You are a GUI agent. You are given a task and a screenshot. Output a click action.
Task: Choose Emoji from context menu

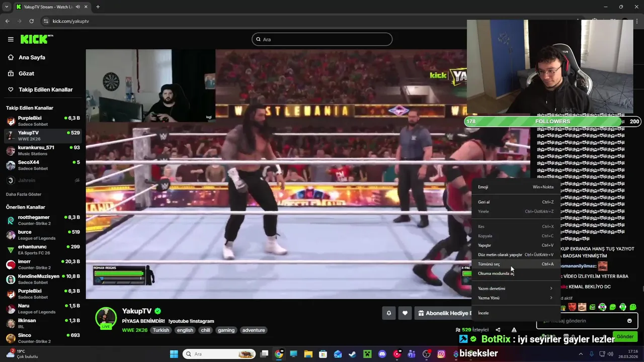516,187
